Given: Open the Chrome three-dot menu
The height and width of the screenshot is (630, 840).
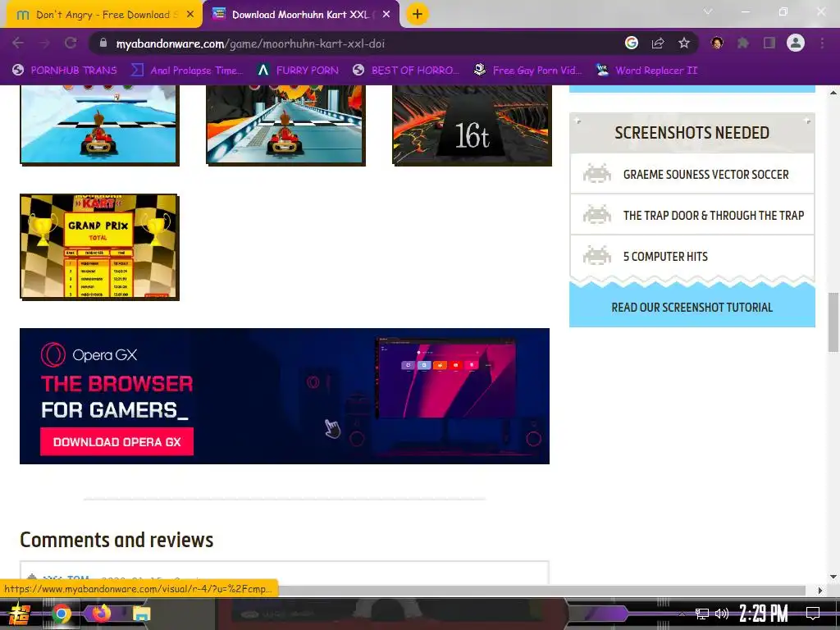Looking at the screenshot, I should coord(822,43).
